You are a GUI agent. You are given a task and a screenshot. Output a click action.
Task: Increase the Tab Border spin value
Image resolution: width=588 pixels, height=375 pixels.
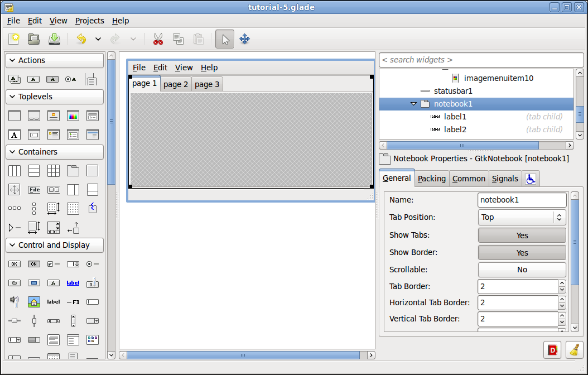pos(562,283)
